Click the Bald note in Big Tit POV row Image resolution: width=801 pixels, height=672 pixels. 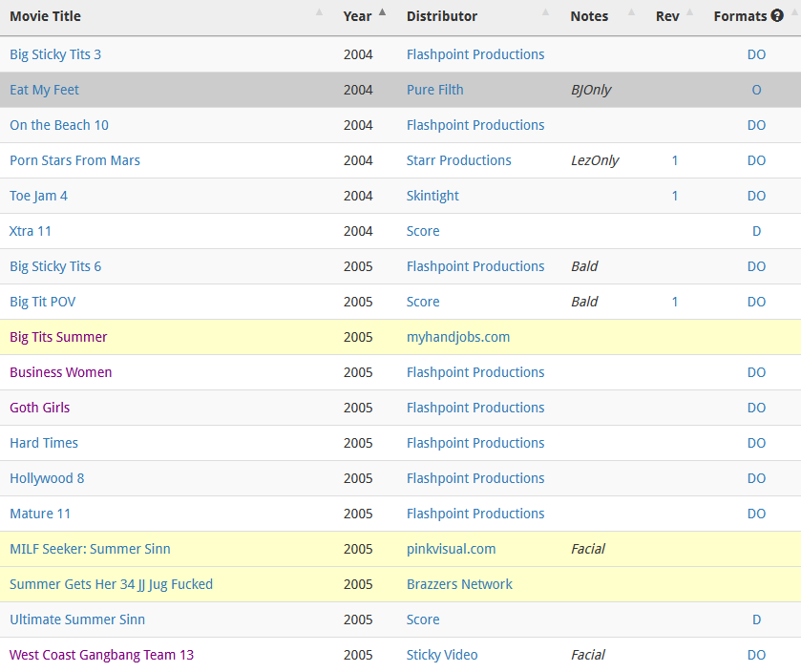click(x=584, y=302)
